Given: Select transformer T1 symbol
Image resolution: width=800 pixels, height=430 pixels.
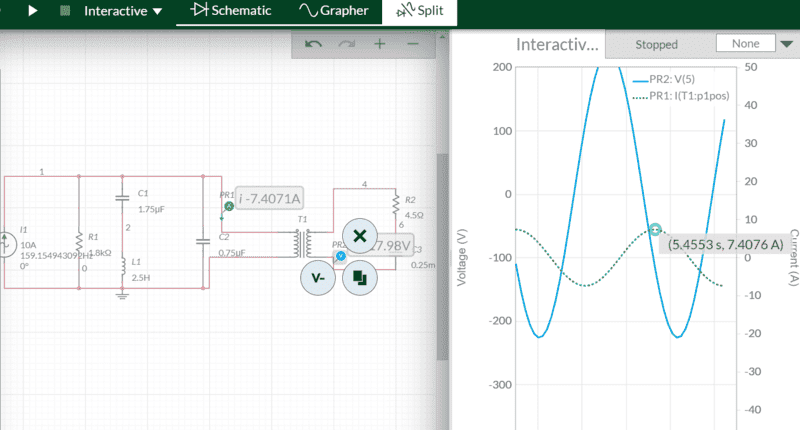Looking at the screenshot, I should click(x=303, y=244).
